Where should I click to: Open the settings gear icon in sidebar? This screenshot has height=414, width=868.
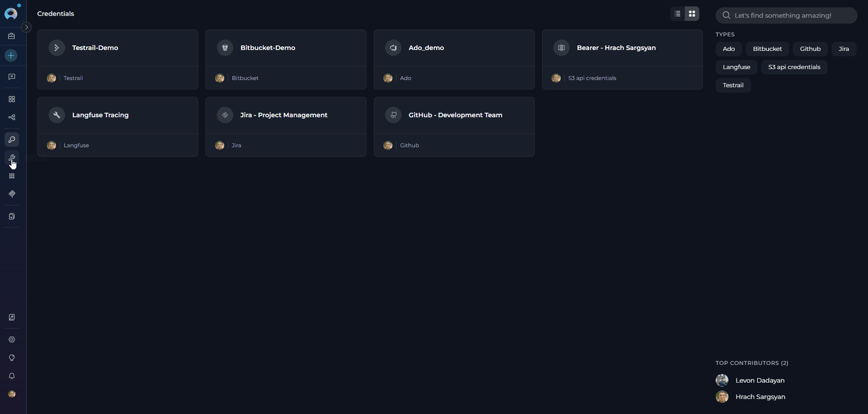click(12, 339)
